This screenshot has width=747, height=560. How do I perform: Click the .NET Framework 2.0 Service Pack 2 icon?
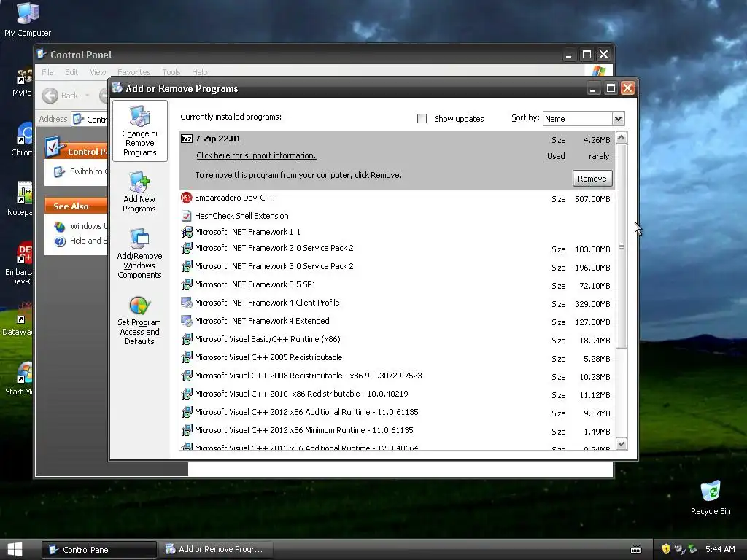coord(187,248)
